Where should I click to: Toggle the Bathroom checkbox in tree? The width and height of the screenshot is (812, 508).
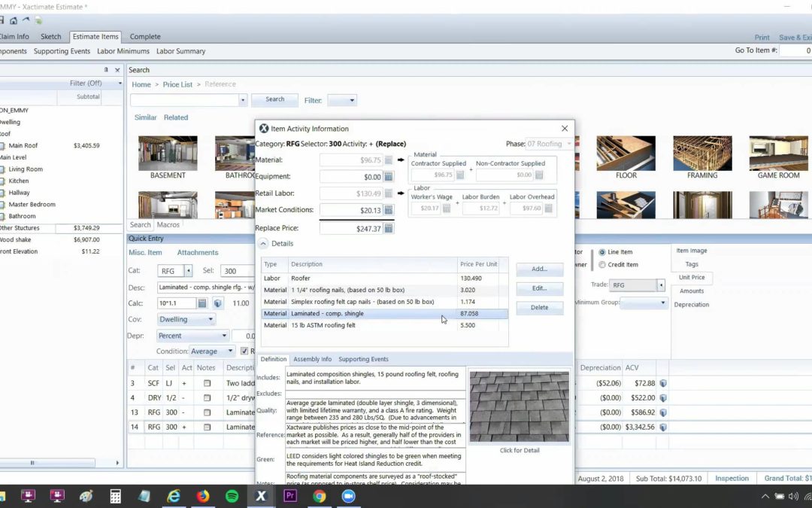click(2, 217)
